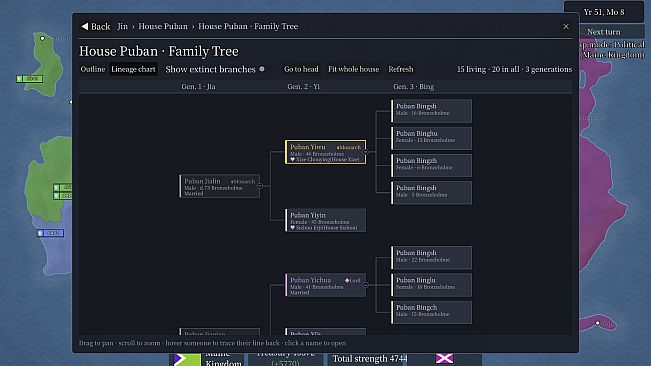Image resolution: width=651 pixels, height=366 pixels.
Task: Click the green label on the northwest island
Action: click(x=29, y=78)
